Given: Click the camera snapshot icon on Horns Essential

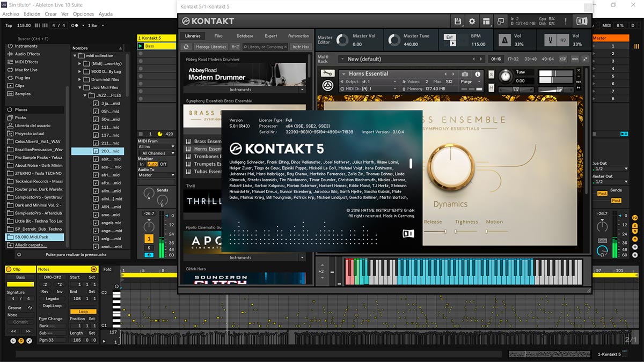Looking at the screenshot, I should [x=465, y=74].
